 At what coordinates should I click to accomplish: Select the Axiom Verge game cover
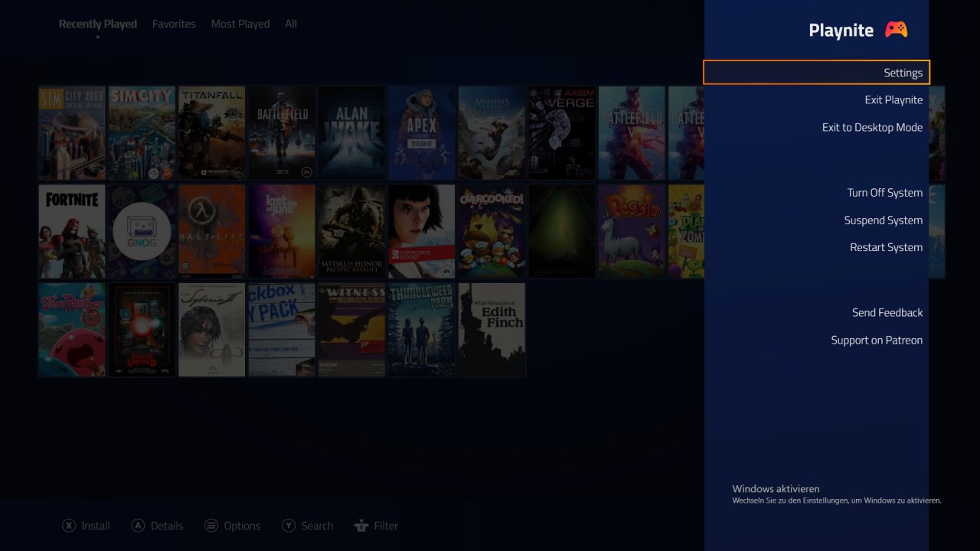[x=562, y=133]
